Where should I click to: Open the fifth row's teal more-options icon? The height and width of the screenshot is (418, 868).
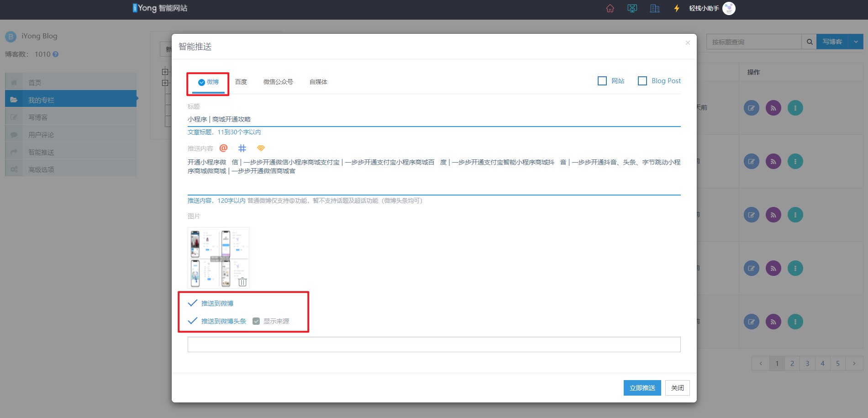pyautogui.click(x=795, y=322)
